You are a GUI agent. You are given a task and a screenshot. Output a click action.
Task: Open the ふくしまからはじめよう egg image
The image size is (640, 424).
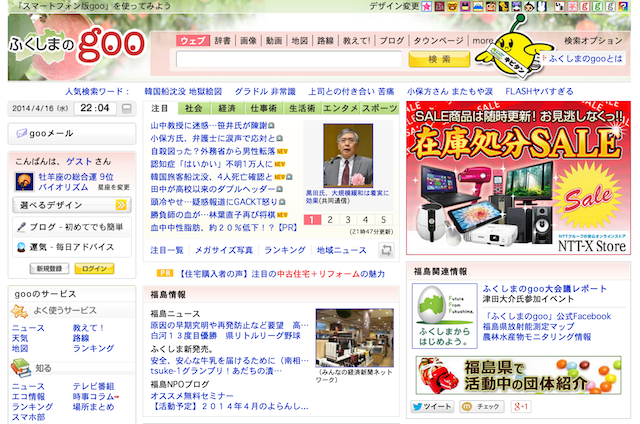(444, 316)
